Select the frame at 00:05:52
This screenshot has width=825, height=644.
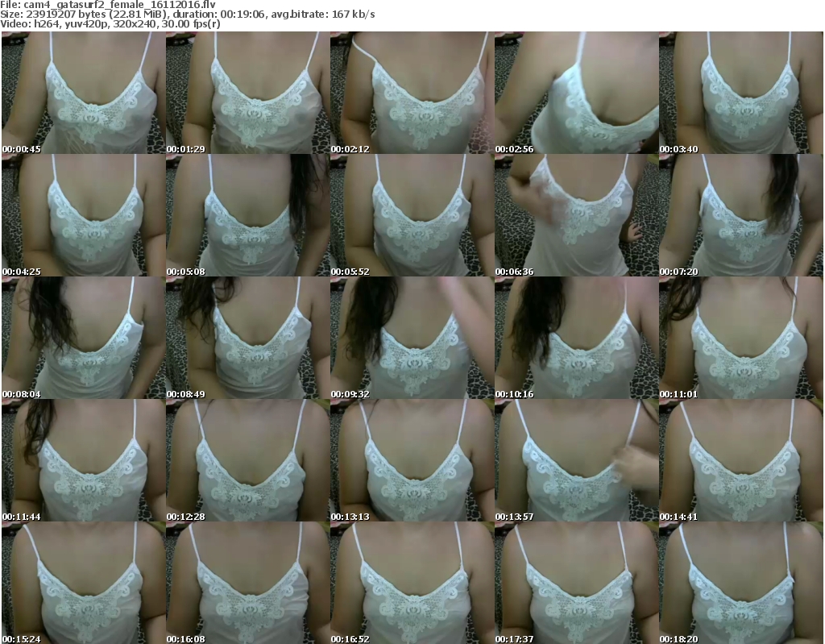412,215
